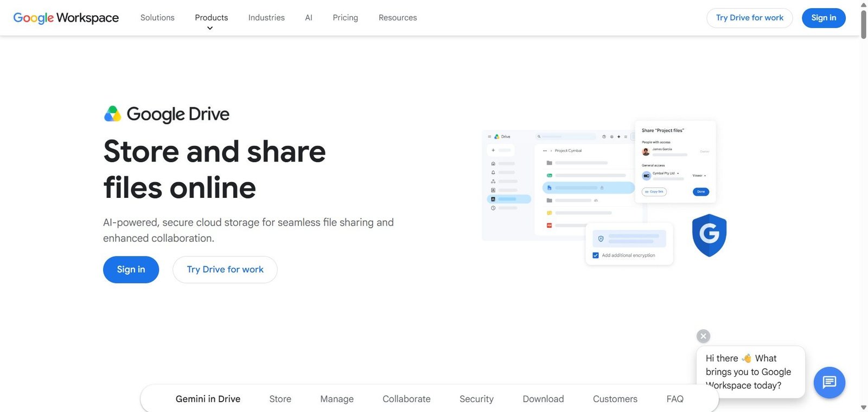The width and height of the screenshot is (868, 412).
Task: Switch to Gemini in Drive tab
Action: (208, 399)
